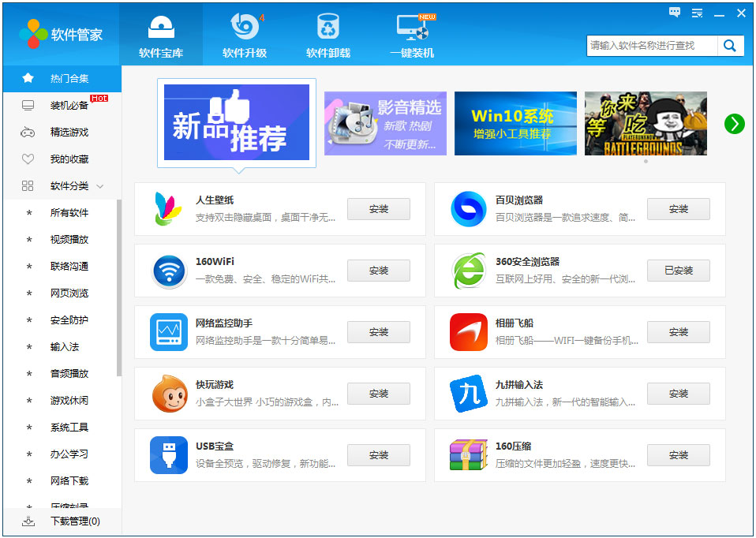
Task: Open the 九拼输入法 title link
Action: tap(519, 385)
